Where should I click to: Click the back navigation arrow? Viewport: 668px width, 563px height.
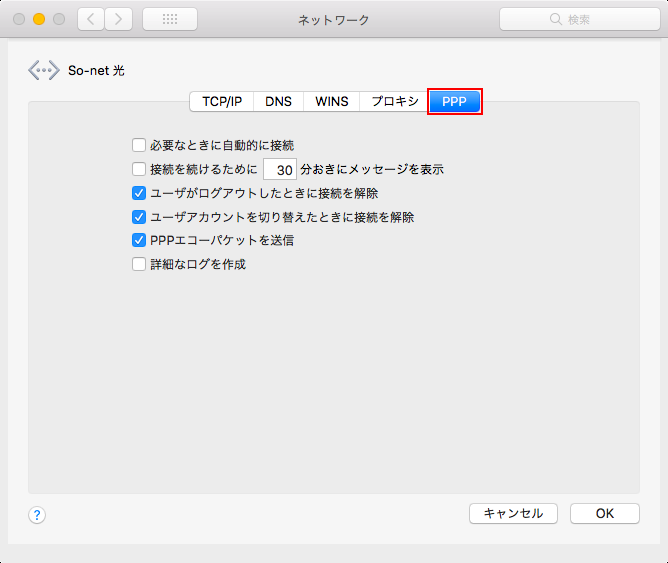click(91, 19)
